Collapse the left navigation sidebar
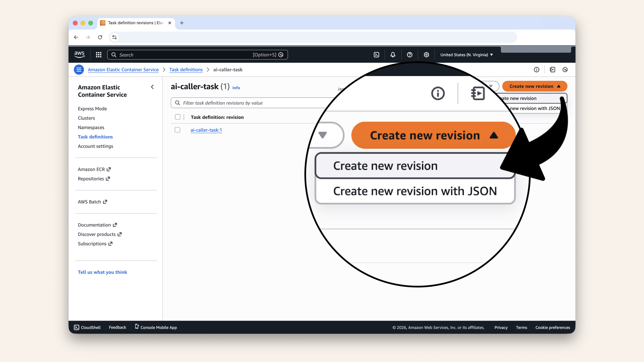 (152, 87)
